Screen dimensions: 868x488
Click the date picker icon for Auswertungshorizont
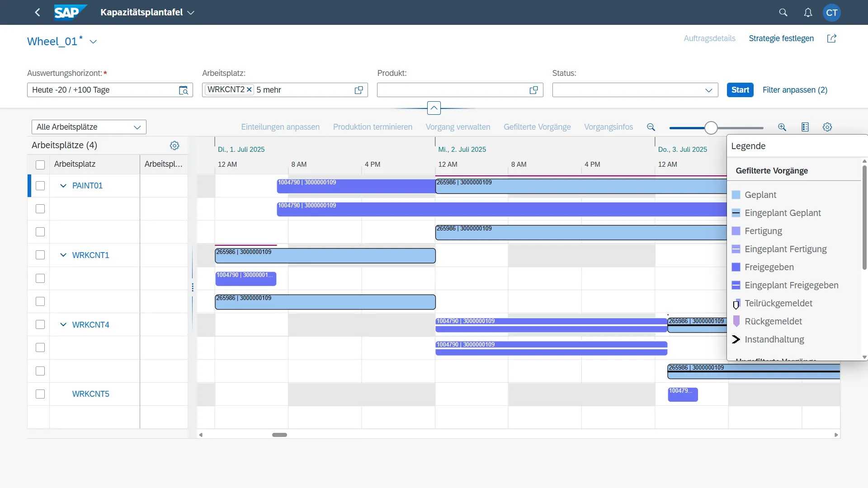point(184,90)
